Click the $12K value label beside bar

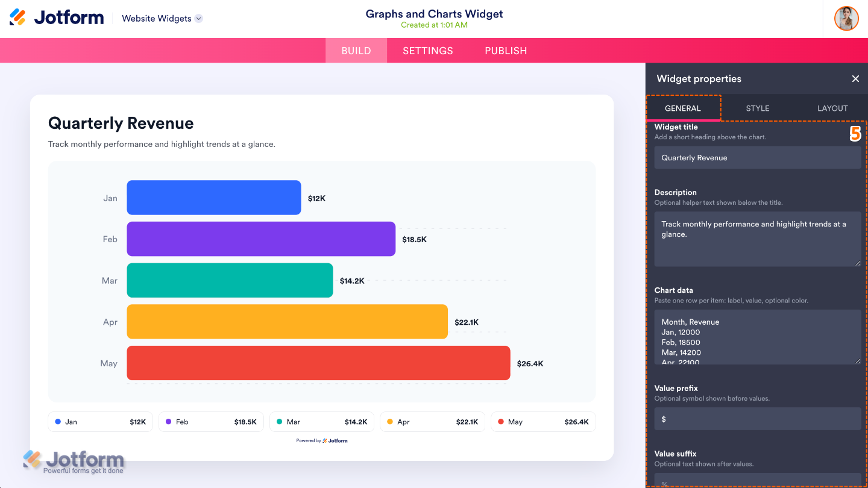(316, 198)
